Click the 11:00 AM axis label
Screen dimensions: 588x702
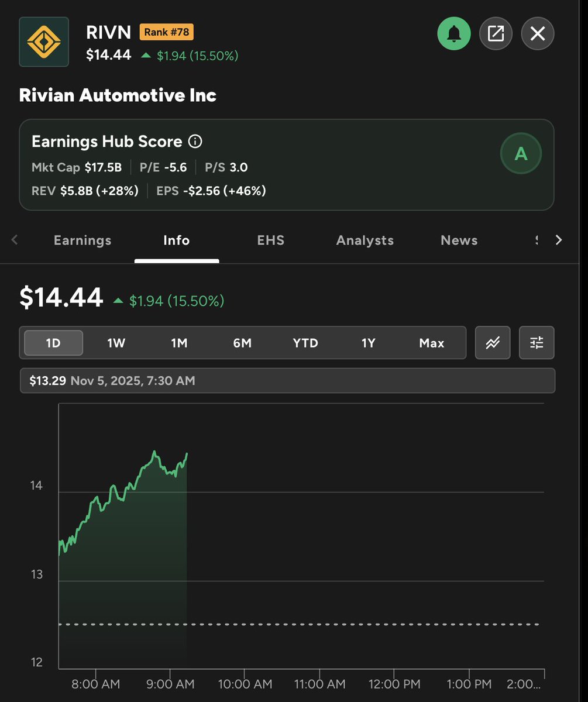pos(320,684)
